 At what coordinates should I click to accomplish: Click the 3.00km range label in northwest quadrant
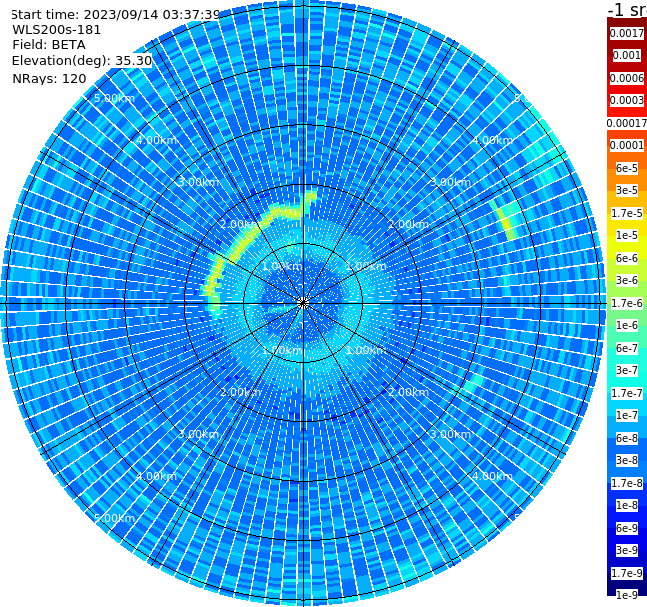(198, 182)
